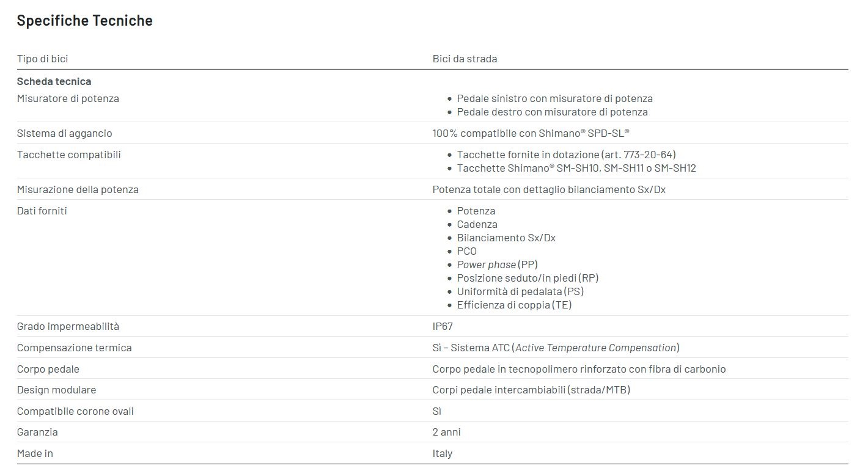Screen dimensions: 868x471
Task: Click the 'Power phase (PP)' item
Action: point(497,265)
